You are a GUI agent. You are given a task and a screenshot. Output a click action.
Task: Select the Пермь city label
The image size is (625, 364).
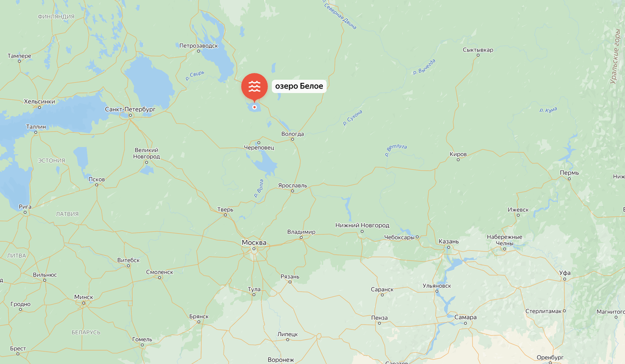coord(569,172)
